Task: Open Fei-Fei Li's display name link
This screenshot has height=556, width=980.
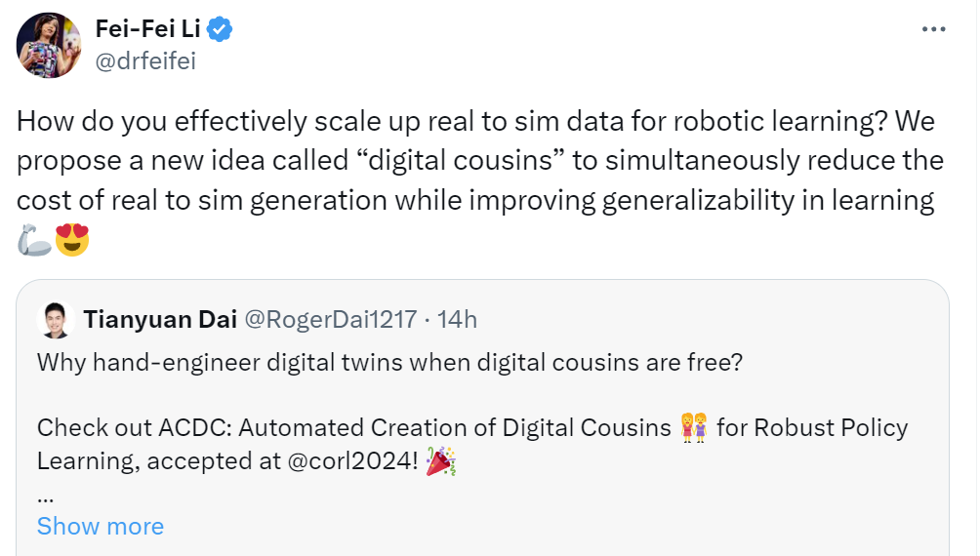Action: coord(146,30)
